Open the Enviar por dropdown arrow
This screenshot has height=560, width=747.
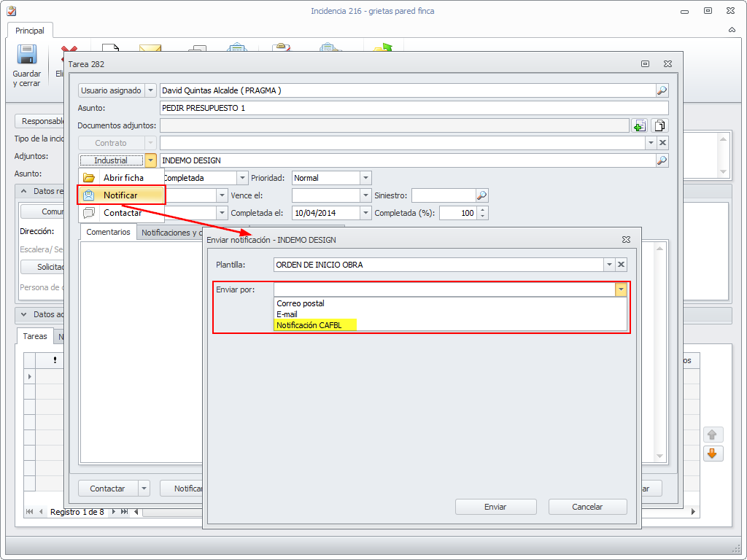coord(620,289)
